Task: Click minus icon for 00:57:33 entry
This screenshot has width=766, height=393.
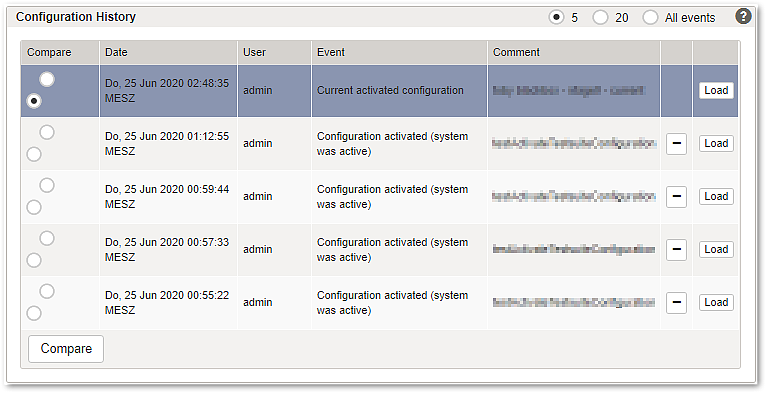Action: (677, 249)
